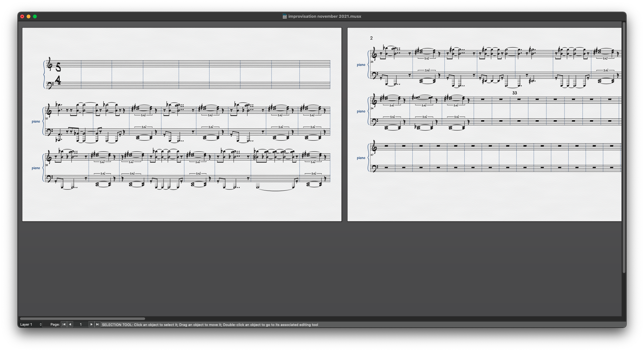Screen dimensions: 644x351
Task: Jump to the last page button
Action: pyautogui.click(x=98, y=324)
